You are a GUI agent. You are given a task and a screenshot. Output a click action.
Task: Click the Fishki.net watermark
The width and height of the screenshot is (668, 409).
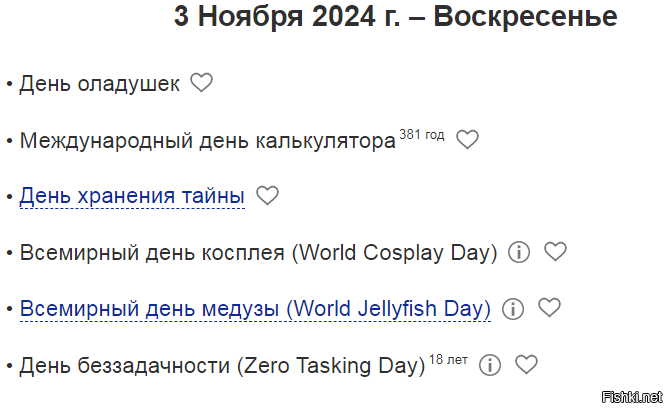coord(632,397)
